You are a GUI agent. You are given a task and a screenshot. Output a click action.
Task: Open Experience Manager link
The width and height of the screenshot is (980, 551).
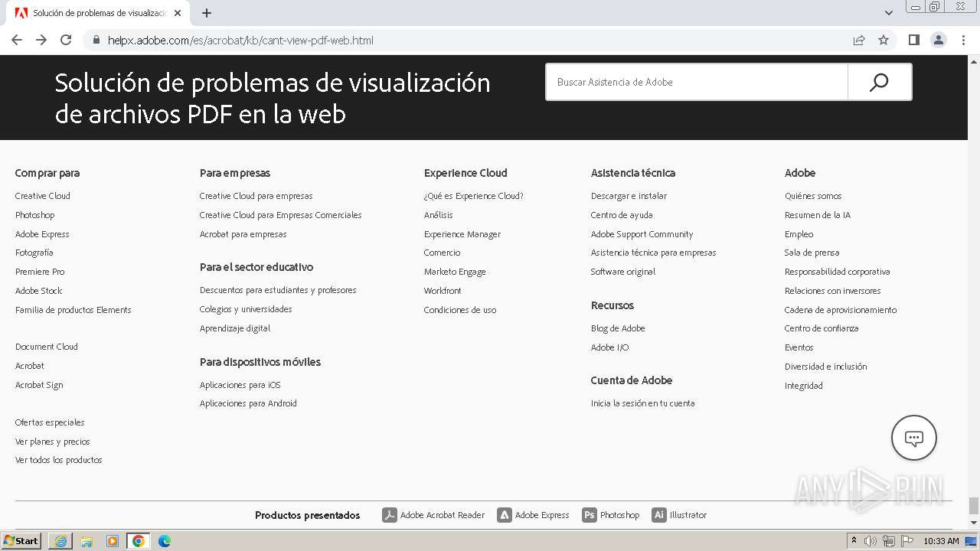click(462, 234)
